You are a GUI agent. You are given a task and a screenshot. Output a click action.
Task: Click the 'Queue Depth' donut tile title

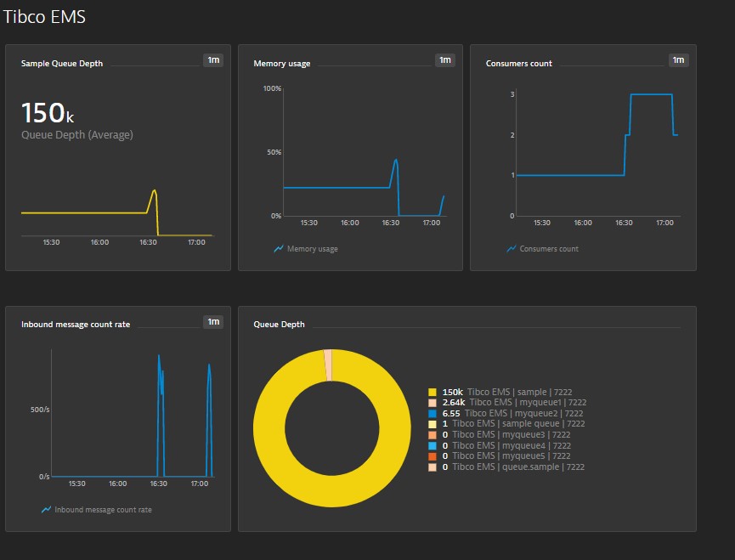coord(279,325)
